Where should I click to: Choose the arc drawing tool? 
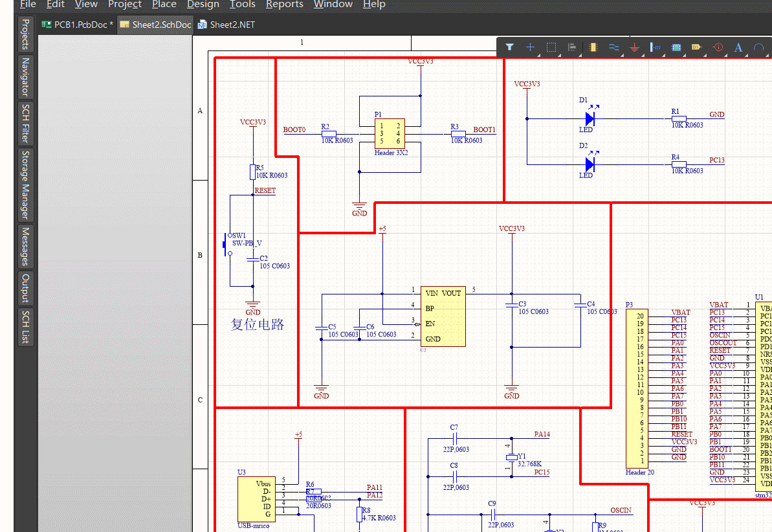[758, 47]
